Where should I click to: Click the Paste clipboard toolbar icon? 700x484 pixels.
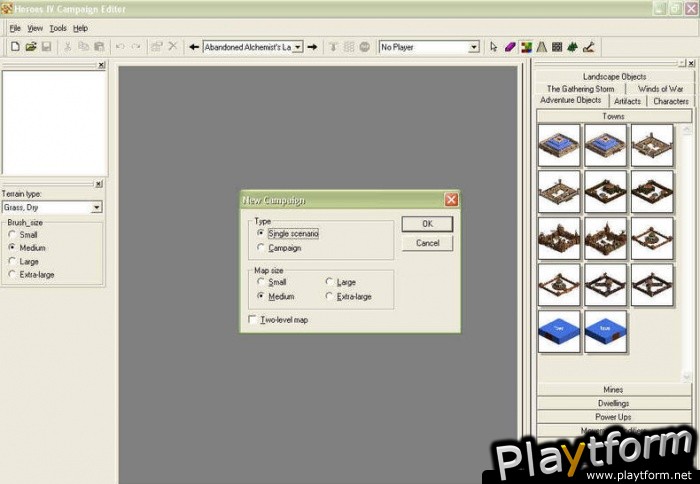99,46
